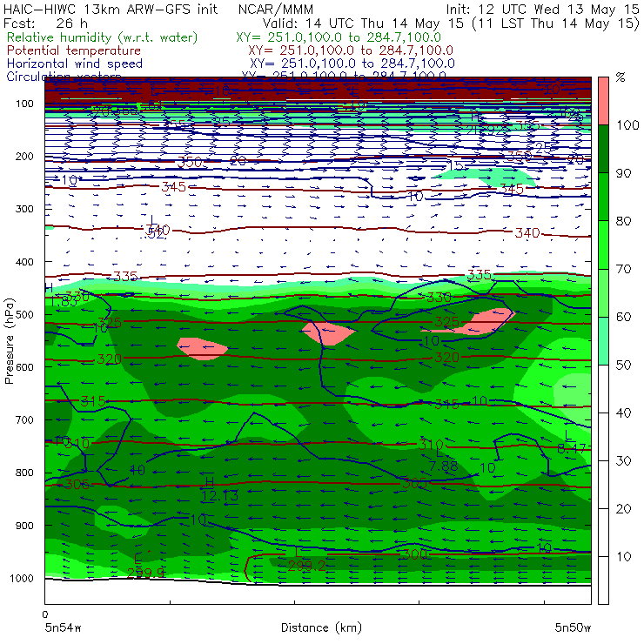Click the 70–80% green colorbar segment
Viewport: 644px width, 644px height.
603,245
